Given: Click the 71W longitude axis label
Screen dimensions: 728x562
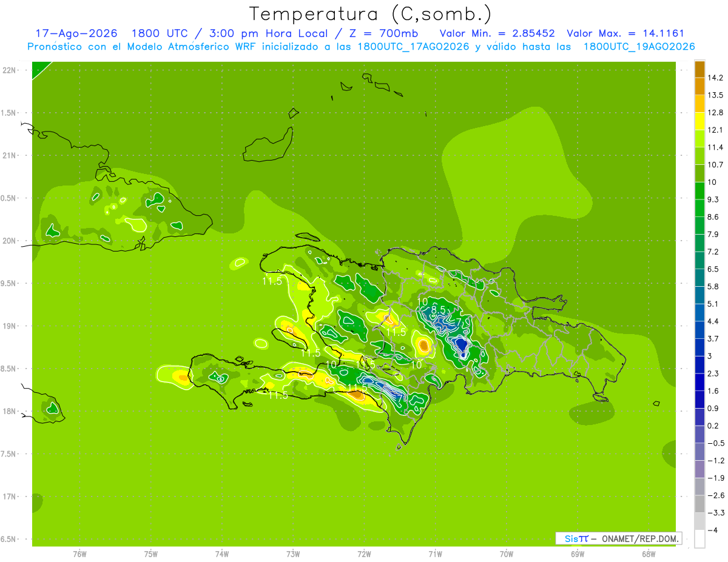Looking at the screenshot, I should coord(435,554).
